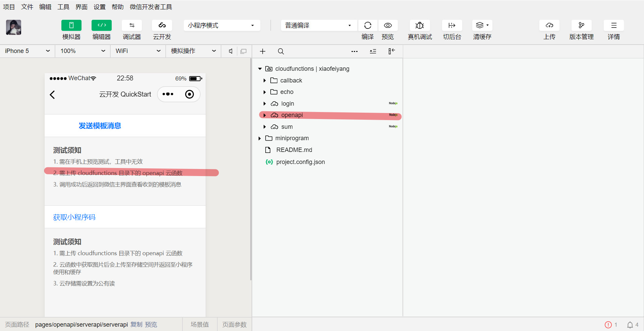644x331 pixels.
Task: Click the page path pages/openapi/serverapi/serverapi
Action: point(82,325)
